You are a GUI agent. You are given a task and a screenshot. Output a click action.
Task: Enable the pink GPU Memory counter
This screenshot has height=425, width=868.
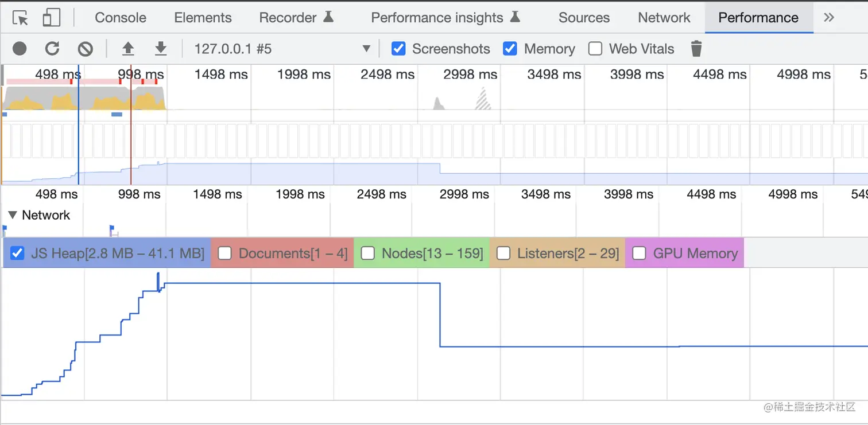[x=639, y=253]
